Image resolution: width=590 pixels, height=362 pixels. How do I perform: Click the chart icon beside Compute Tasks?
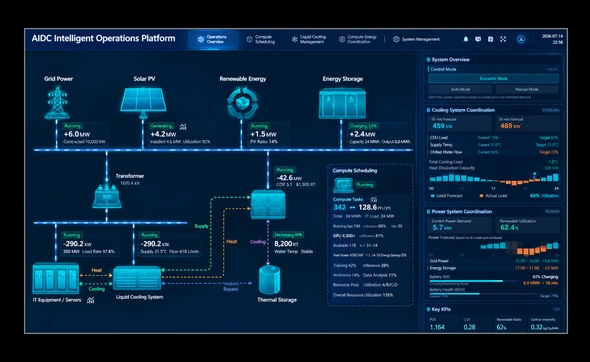(373, 199)
